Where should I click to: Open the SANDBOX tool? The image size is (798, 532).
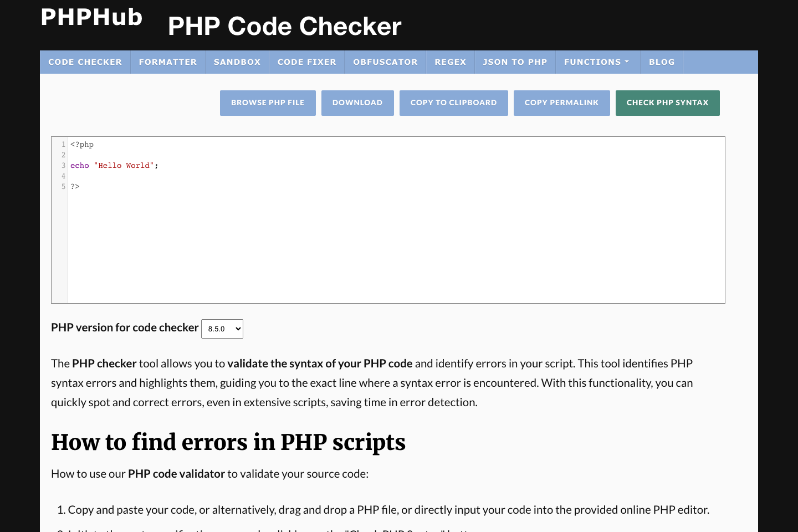point(237,62)
